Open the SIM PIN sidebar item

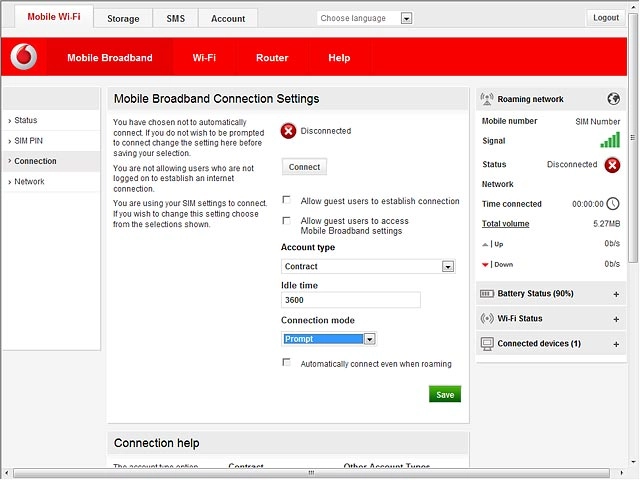(51, 141)
